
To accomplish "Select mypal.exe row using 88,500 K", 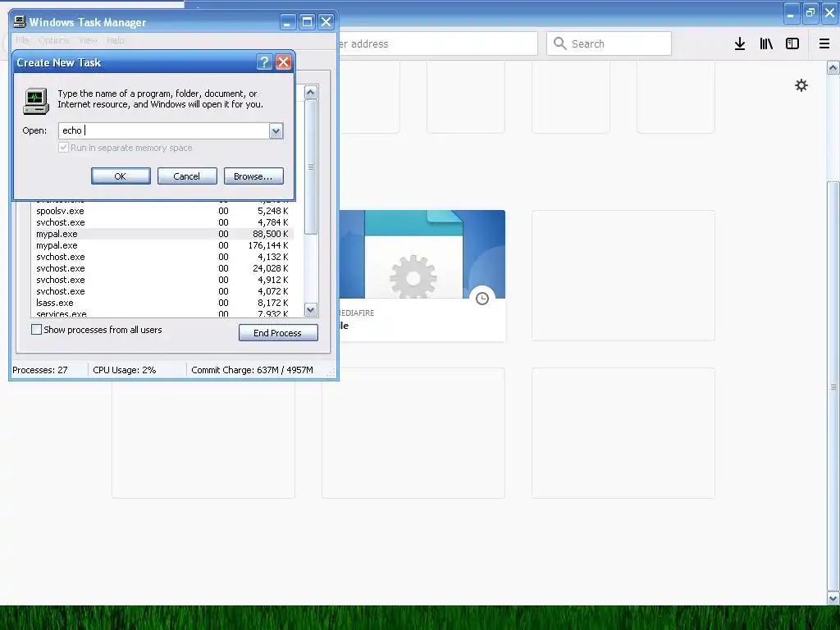I will [x=162, y=234].
